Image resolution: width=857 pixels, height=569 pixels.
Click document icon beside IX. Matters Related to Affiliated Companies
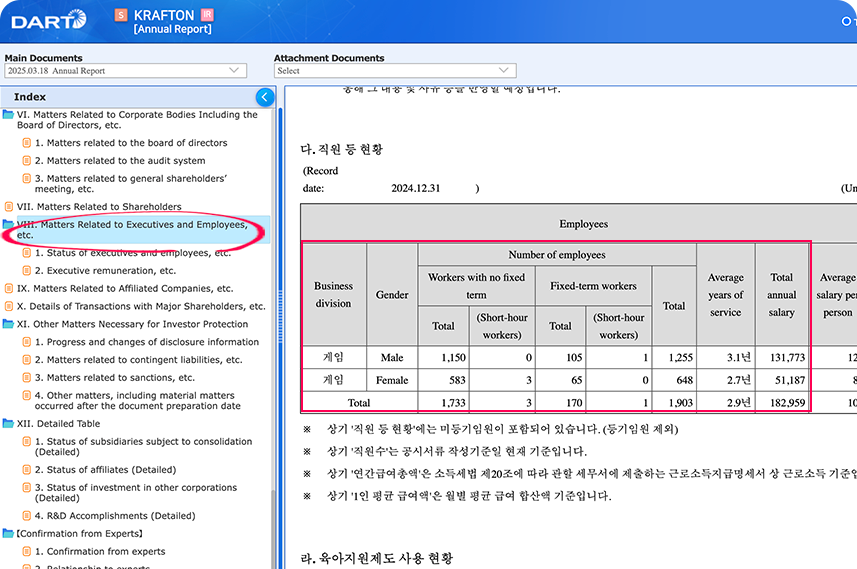click(8, 288)
